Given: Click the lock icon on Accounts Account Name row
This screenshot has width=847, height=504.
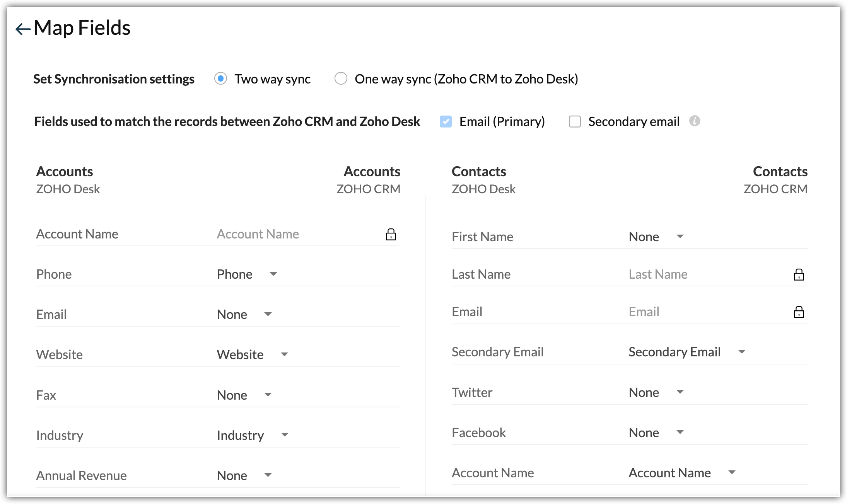Looking at the screenshot, I should tap(391, 234).
